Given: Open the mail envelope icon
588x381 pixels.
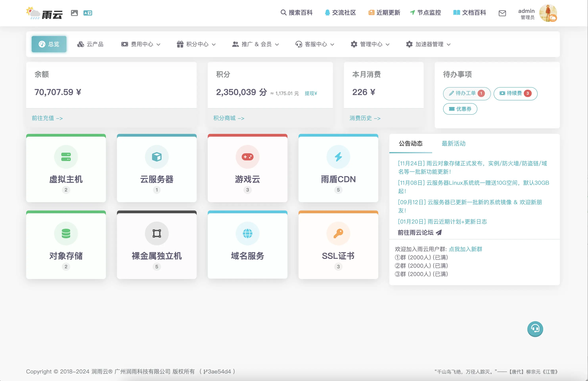Looking at the screenshot, I should click(x=502, y=13).
